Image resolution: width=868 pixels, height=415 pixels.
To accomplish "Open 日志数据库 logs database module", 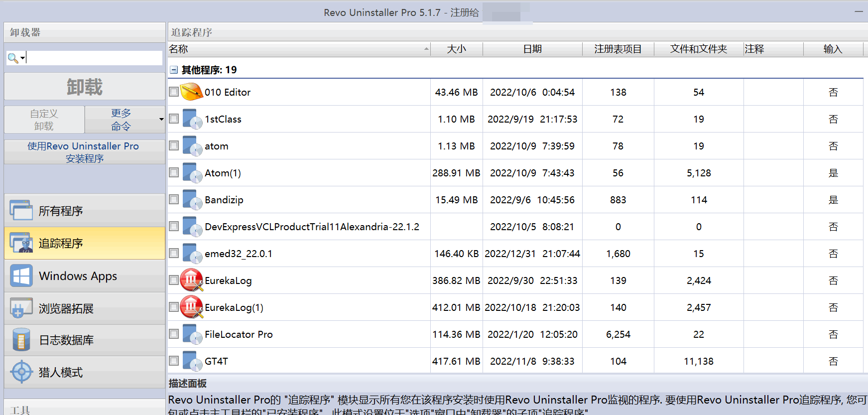I will tap(85, 340).
